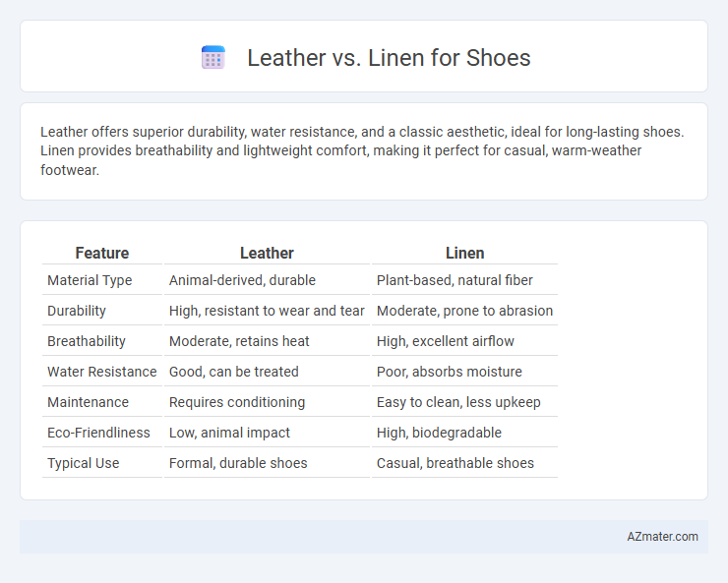This screenshot has height=583, width=728.
Task: Click the 'Water Resistance' row label
Action: 102,372
